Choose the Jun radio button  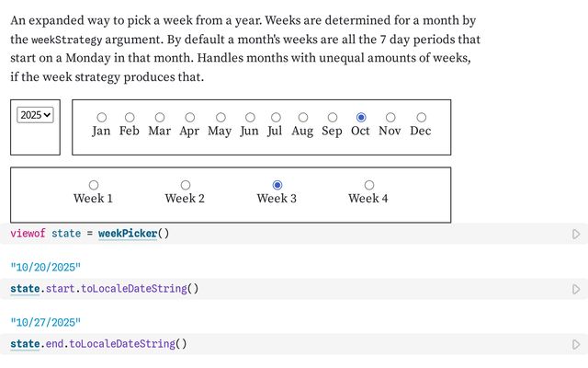pos(249,118)
